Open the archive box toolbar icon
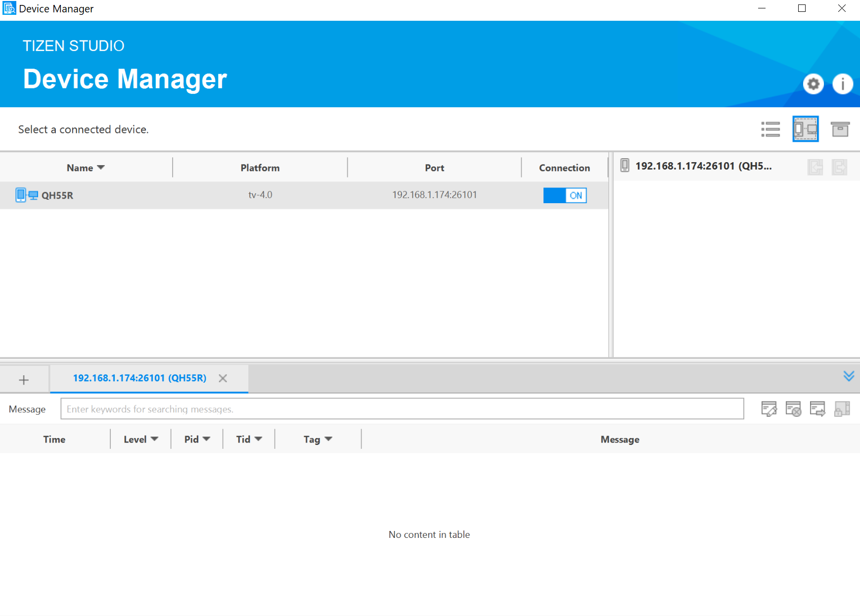 tap(840, 129)
